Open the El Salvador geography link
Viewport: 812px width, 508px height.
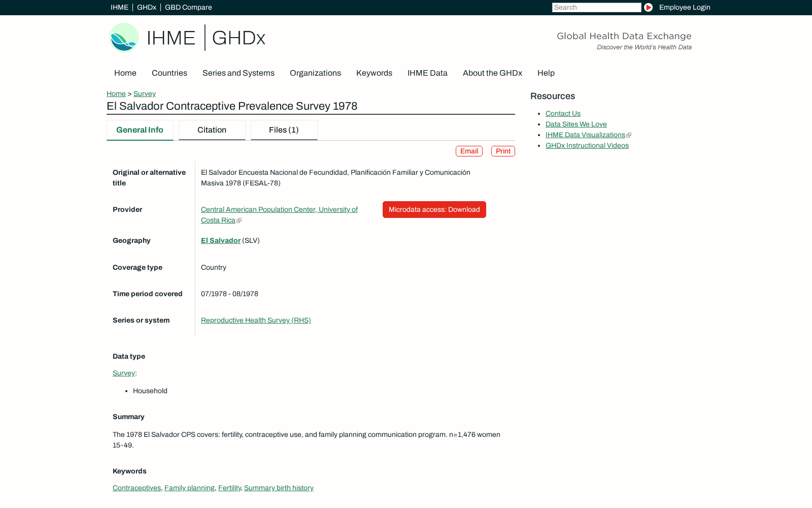[221, 241]
